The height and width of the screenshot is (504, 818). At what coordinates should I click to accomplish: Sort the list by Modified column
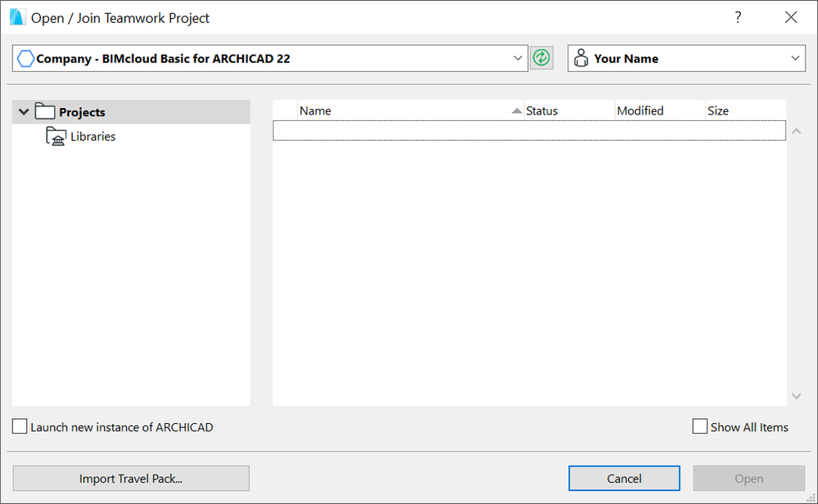pos(661,110)
